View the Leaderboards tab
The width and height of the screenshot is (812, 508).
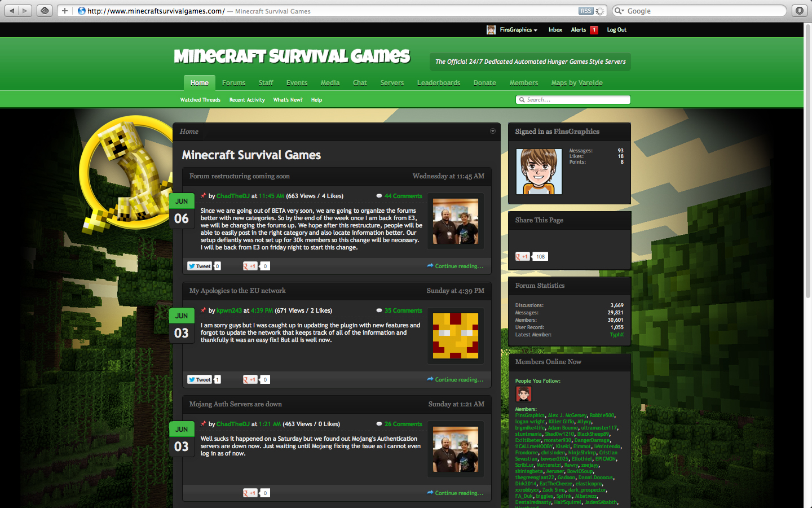click(x=439, y=83)
